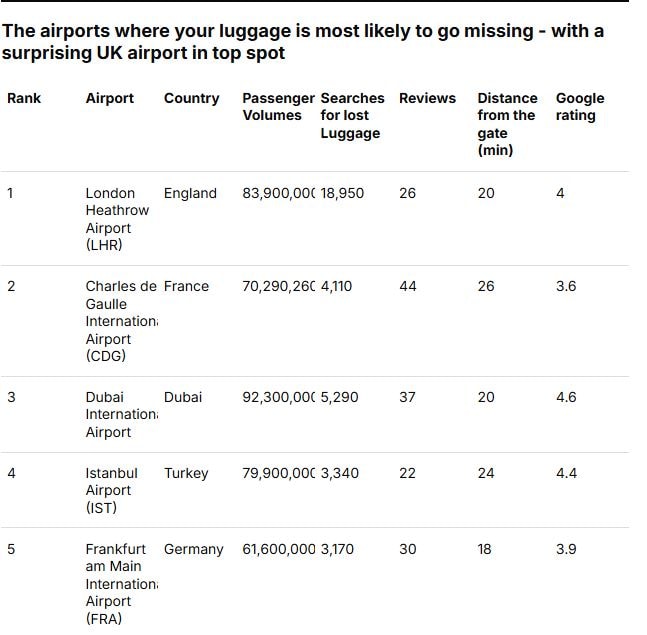The image size is (647, 635).
Task: Click the Germany country cell
Action: (x=193, y=549)
